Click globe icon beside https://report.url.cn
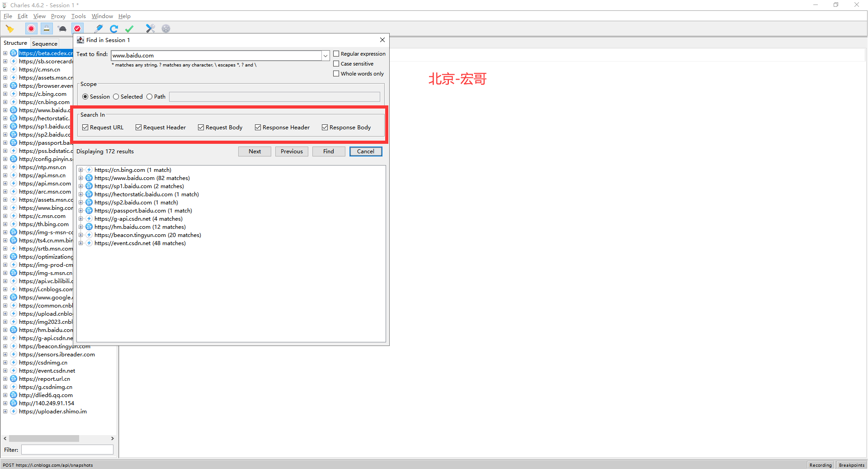The height and width of the screenshot is (469, 868). pyautogui.click(x=14, y=379)
